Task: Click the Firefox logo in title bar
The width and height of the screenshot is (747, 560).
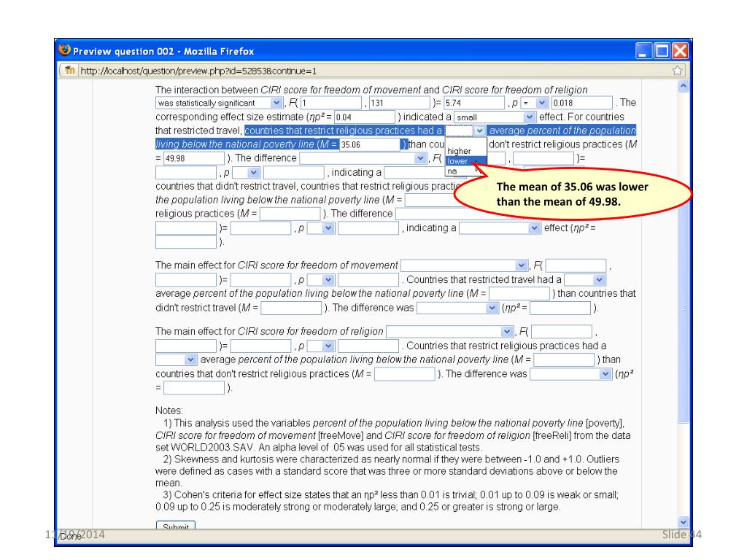Action: coord(64,50)
